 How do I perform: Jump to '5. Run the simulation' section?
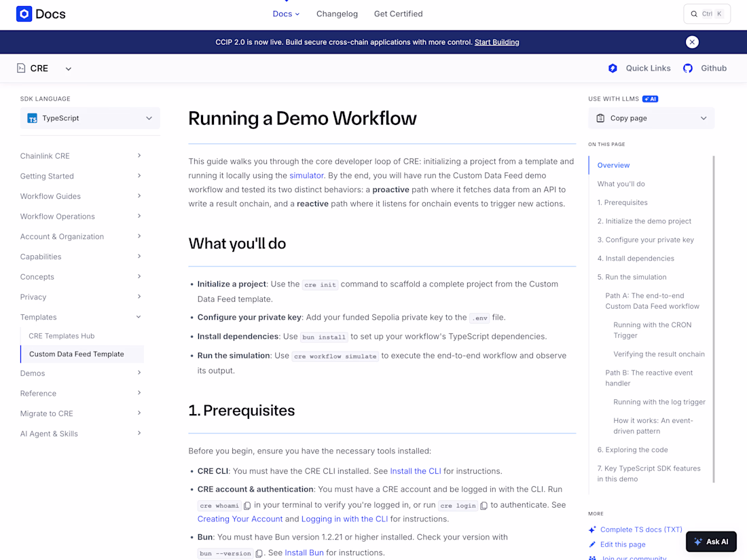632,277
